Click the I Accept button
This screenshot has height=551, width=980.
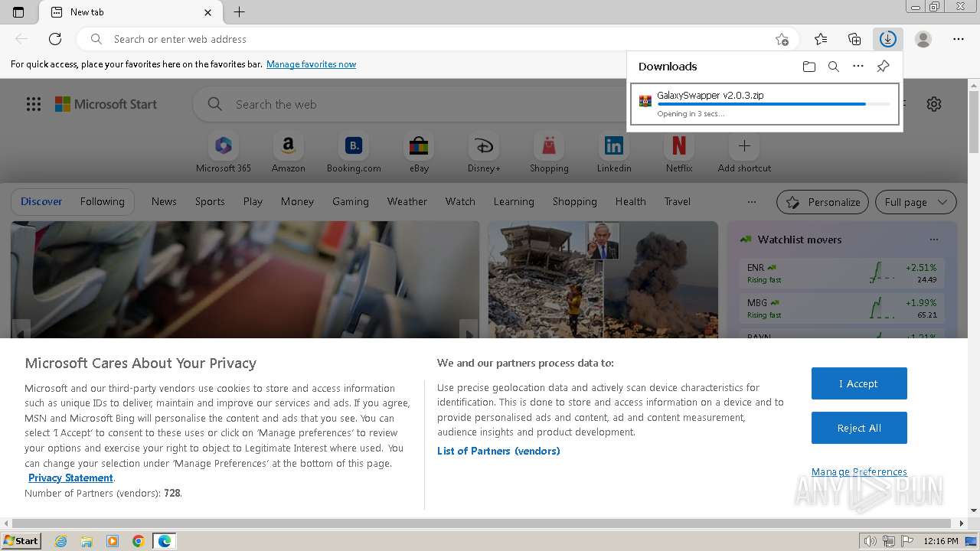pos(859,383)
